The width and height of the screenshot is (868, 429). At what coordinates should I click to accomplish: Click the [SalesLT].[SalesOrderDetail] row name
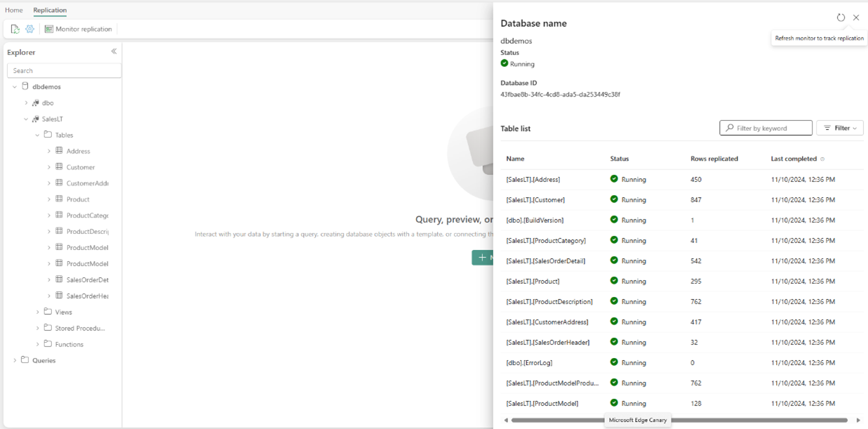pyautogui.click(x=545, y=261)
